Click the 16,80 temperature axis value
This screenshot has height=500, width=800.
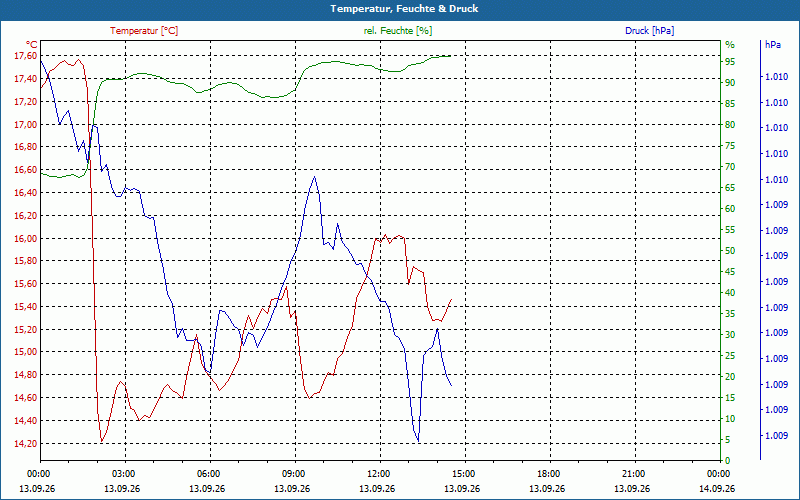[25, 147]
